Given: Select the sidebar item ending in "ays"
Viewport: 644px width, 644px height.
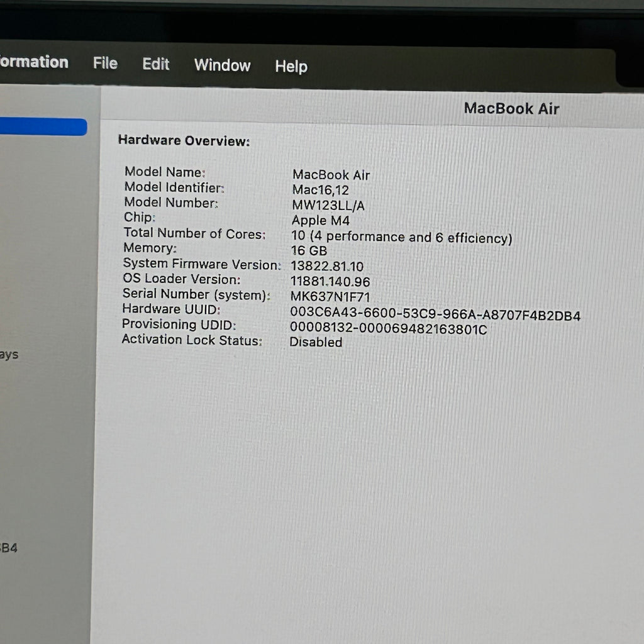Looking at the screenshot, I should click(9, 355).
